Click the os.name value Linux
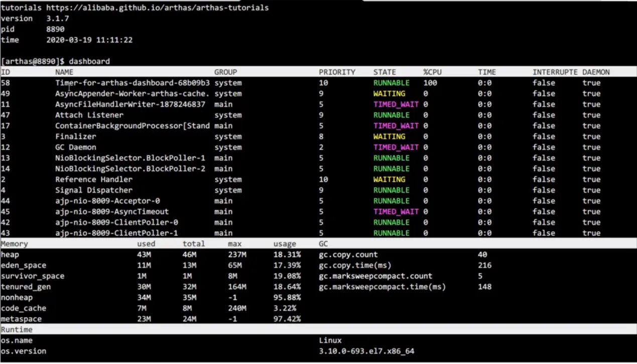 330,341
